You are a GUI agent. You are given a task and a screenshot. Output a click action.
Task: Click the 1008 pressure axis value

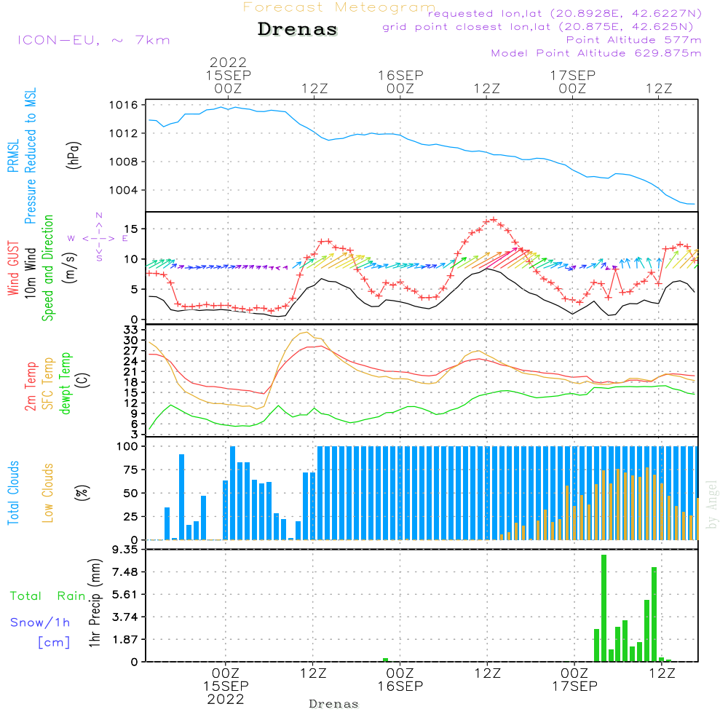(x=124, y=162)
